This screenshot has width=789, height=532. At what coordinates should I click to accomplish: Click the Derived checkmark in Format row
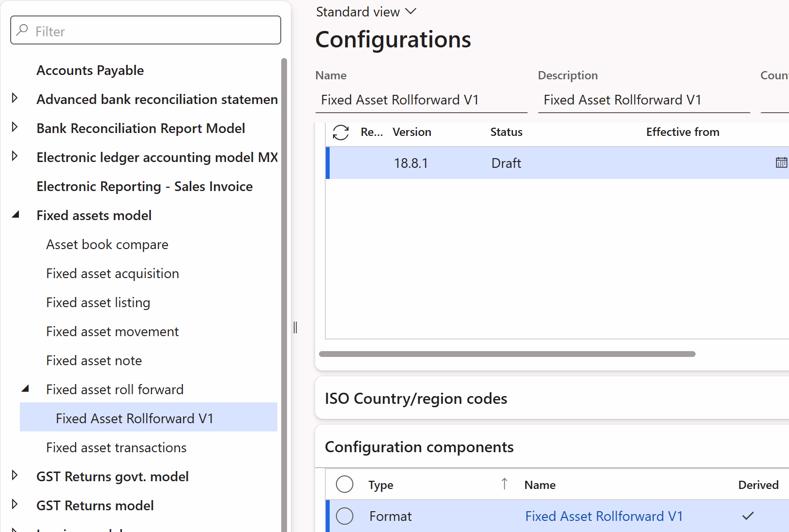(748, 516)
